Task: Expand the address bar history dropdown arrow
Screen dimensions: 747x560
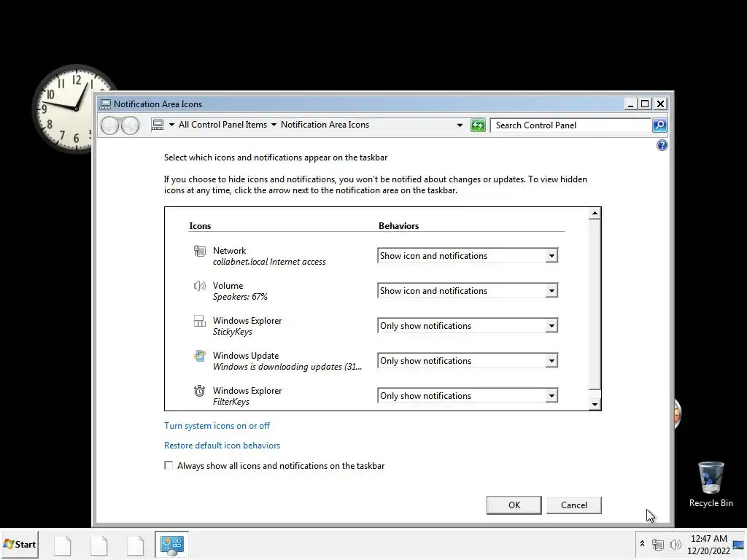Action: tap(460, 125)
